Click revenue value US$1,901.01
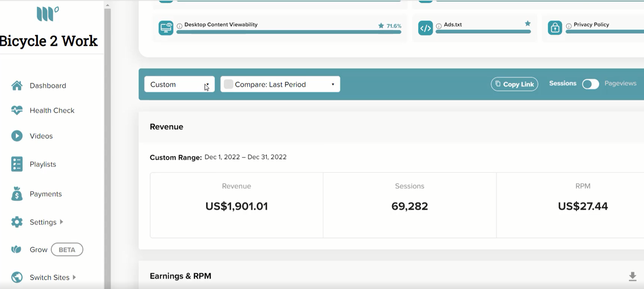 pos(236,206)
